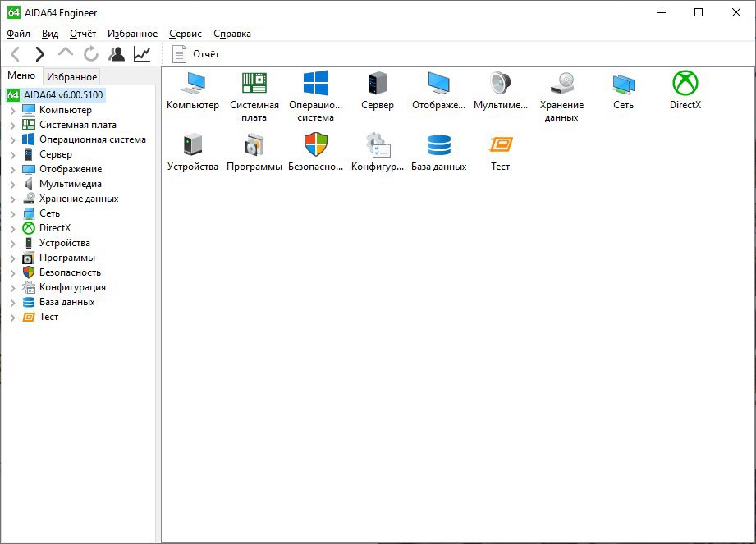
Task: Expand the Сервер tree node
Action: (13, 155)
